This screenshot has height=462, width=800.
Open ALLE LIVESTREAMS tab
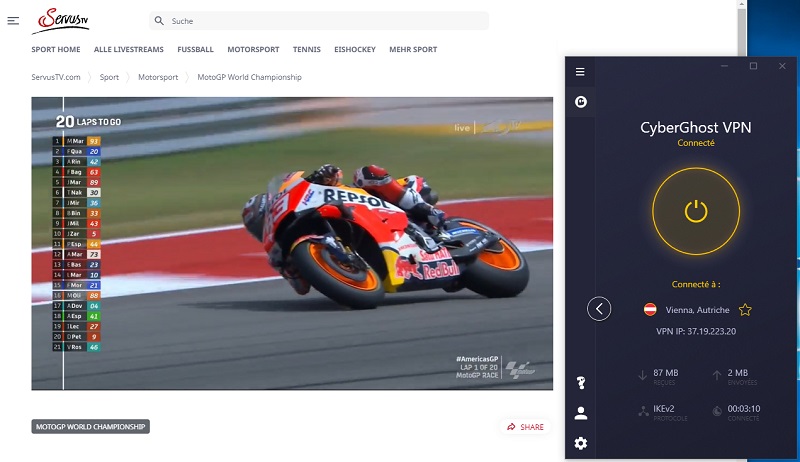[x=129, y=49]
